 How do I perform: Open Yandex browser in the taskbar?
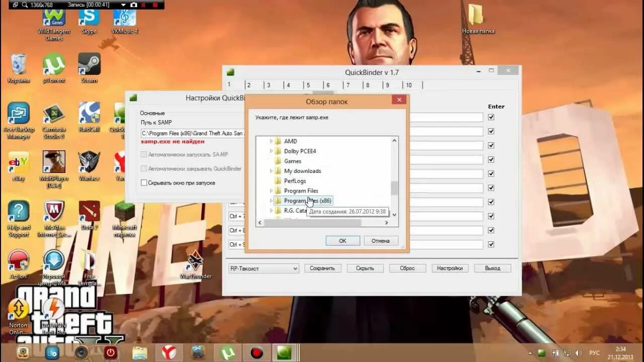(x=169, y=352)
